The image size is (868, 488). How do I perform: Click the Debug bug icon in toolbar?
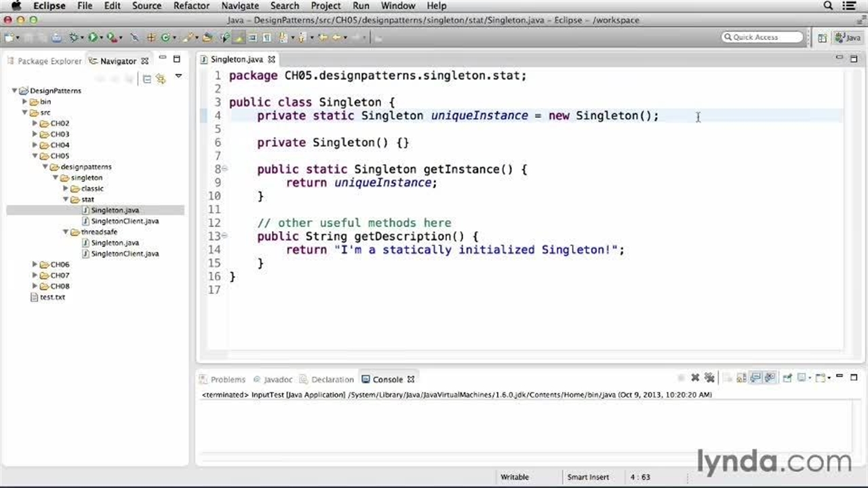click(74, 38)
